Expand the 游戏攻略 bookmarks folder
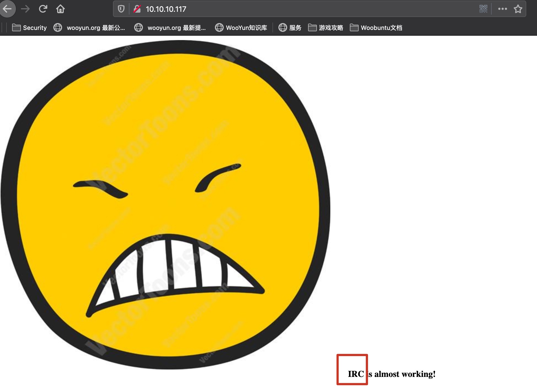The height and width of the screenshot is (392, 537). (x=326, y=28)
